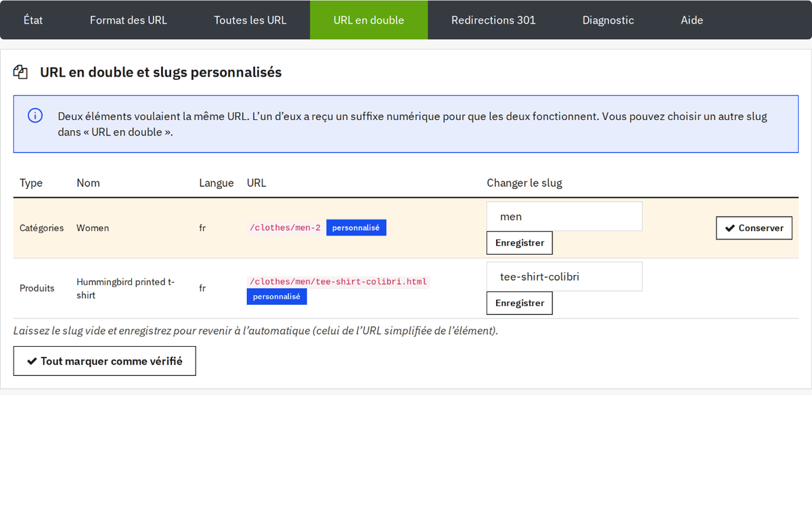The width and height of the screenshot is (812, 508).
Task: Click the info icon in the notice
Action: pyautogui.click(x=35, y=116)
